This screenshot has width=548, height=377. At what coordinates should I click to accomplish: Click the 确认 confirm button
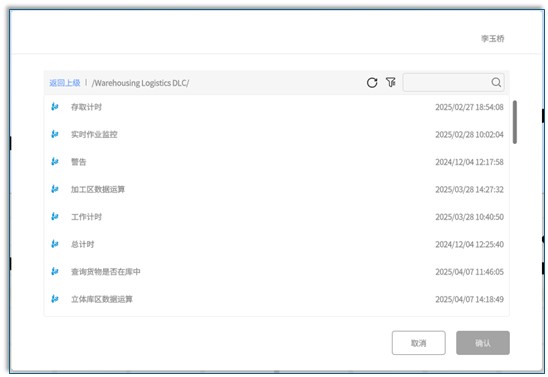[x=483, y=343]
